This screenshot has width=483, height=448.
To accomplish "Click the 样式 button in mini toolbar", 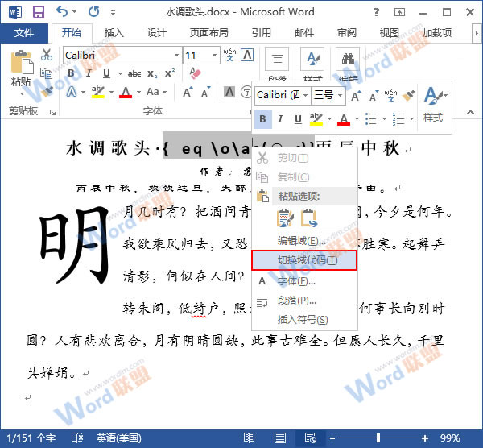I will [435, 104].
